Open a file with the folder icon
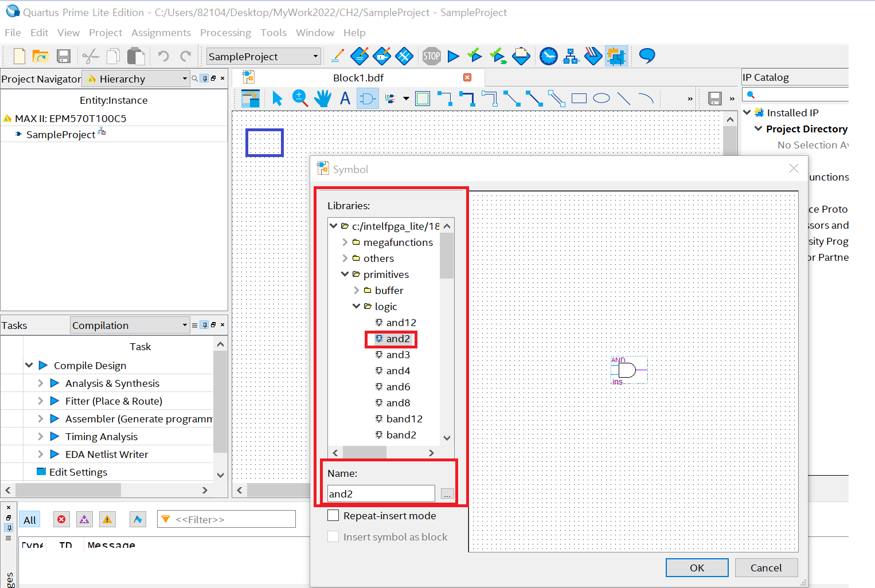Viewport: 875px width, 588px height. click(41, 56)
